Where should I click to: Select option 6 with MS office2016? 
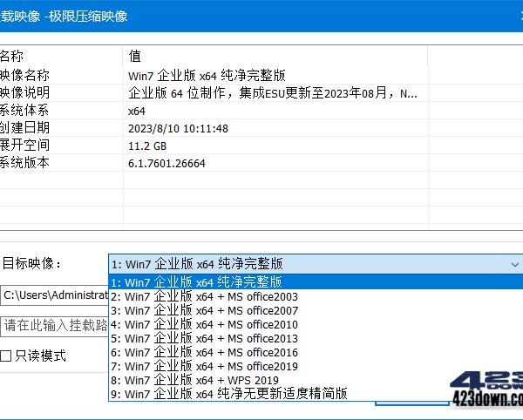pos(204,352)
